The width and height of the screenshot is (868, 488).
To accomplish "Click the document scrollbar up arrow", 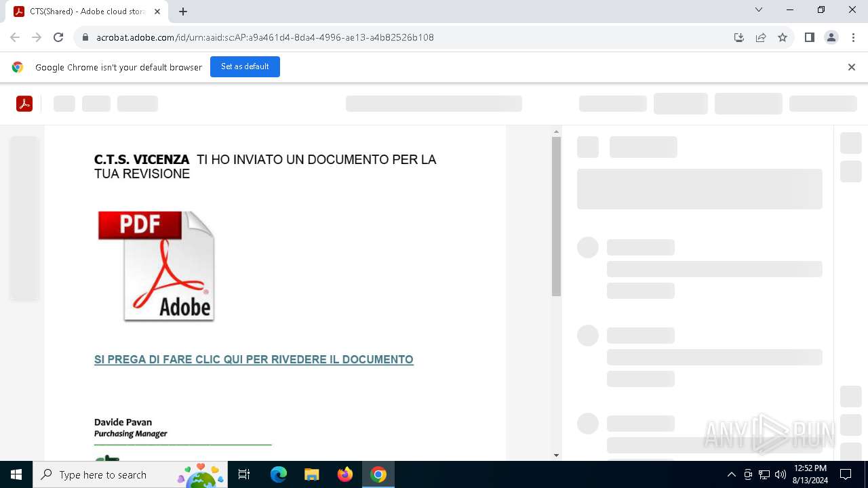I will [x=556, y=131].
